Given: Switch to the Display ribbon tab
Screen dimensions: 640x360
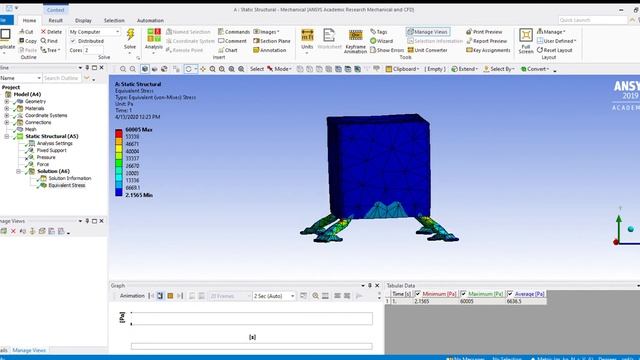Looking at the screenshot, I should tap(83, 20).
